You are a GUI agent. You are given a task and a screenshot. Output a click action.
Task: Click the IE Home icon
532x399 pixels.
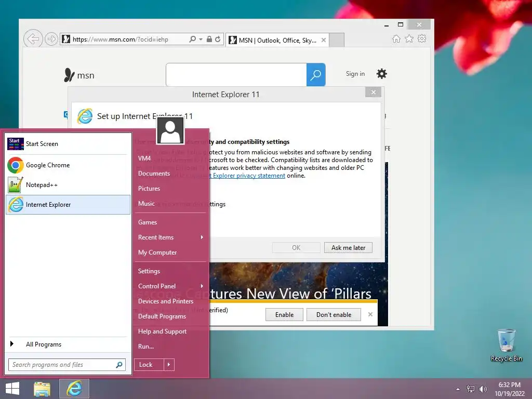point(396,38)
